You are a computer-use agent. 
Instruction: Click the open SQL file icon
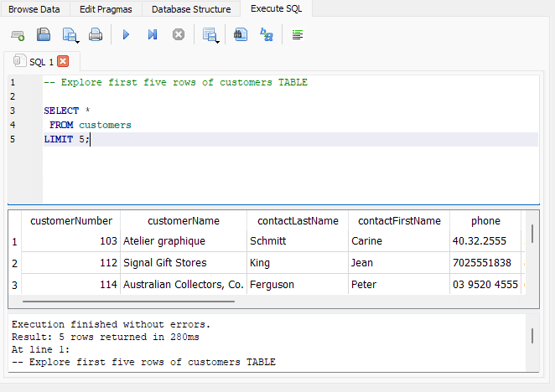(44, 35)
